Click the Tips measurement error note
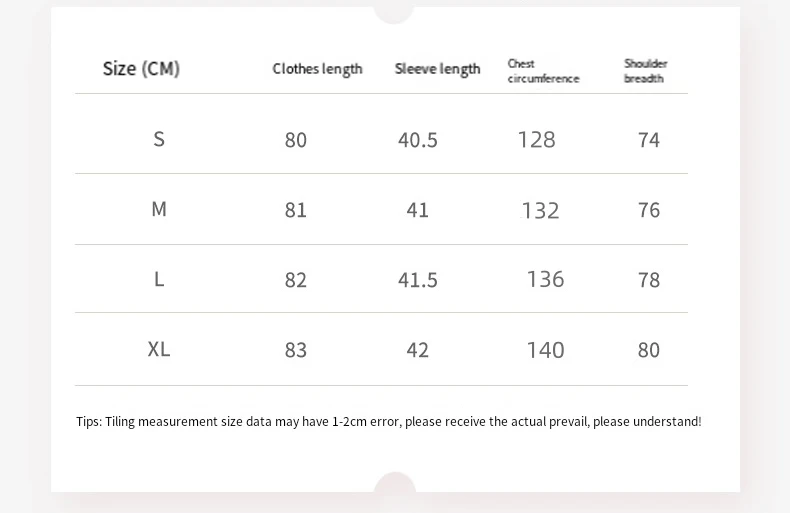This screenshot has height=513, width=790. pyautogui.click(x=388, y=421)
